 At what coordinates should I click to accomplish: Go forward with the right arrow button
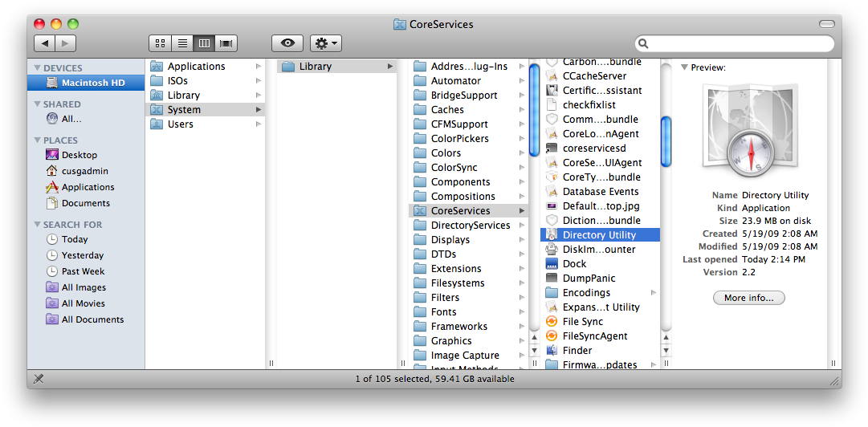pos(66,43)
